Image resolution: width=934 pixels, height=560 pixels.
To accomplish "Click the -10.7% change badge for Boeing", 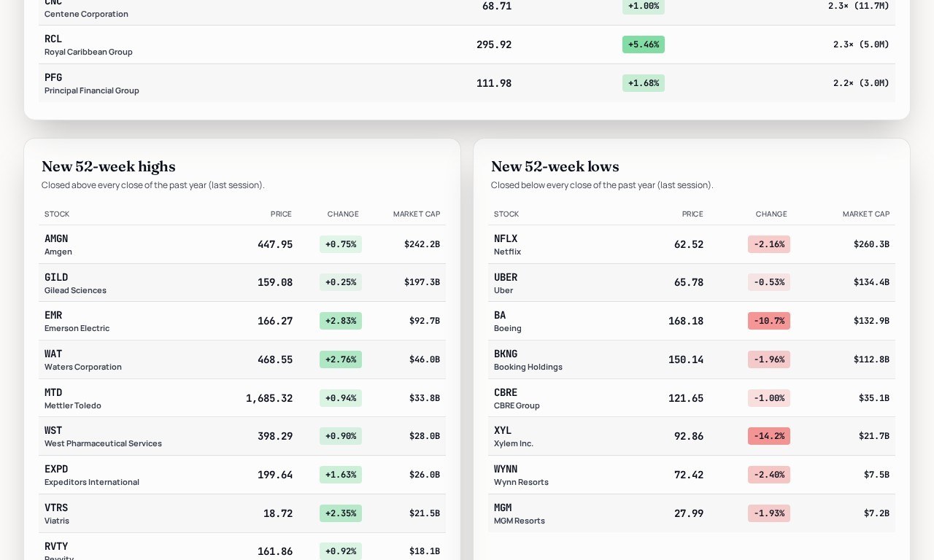I will coord(769,321).
